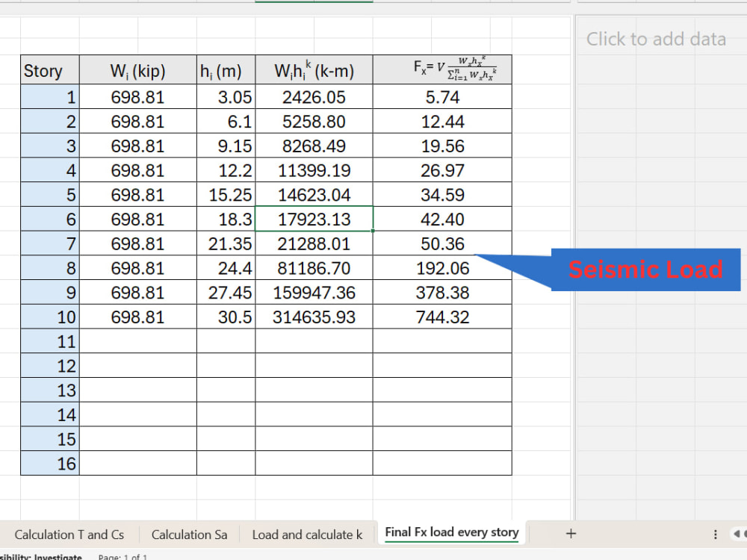Select the cell containing 8268.49

coord(314,146)
